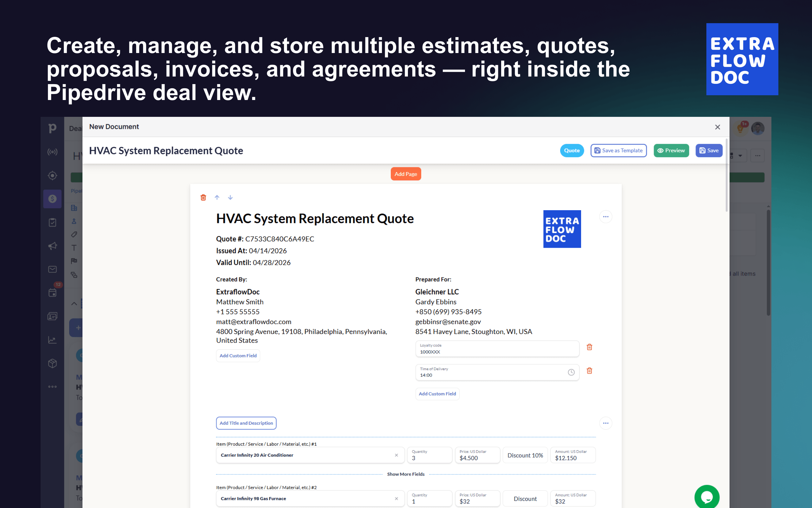Click the ExtraFlowDoc logo in the document
Image resolution: width=812 pixels, height=508 pixels.
point(562,229)
